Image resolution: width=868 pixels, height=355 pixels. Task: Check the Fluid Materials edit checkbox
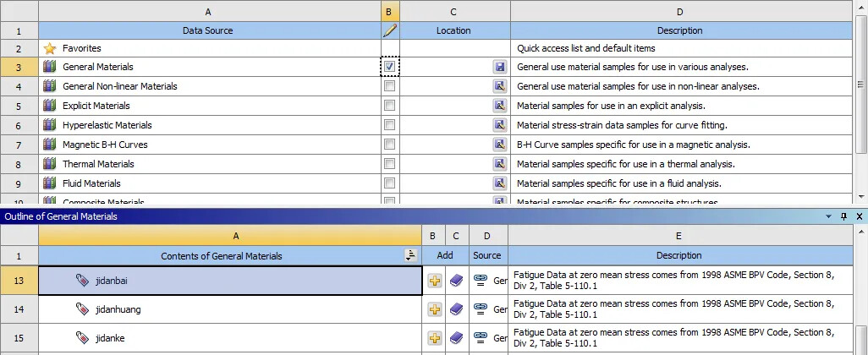(389, 183)
